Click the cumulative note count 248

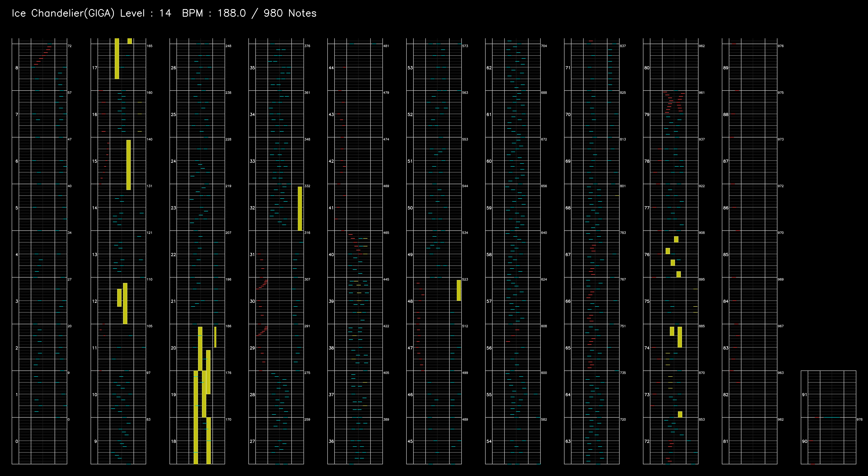coord(228,46)
